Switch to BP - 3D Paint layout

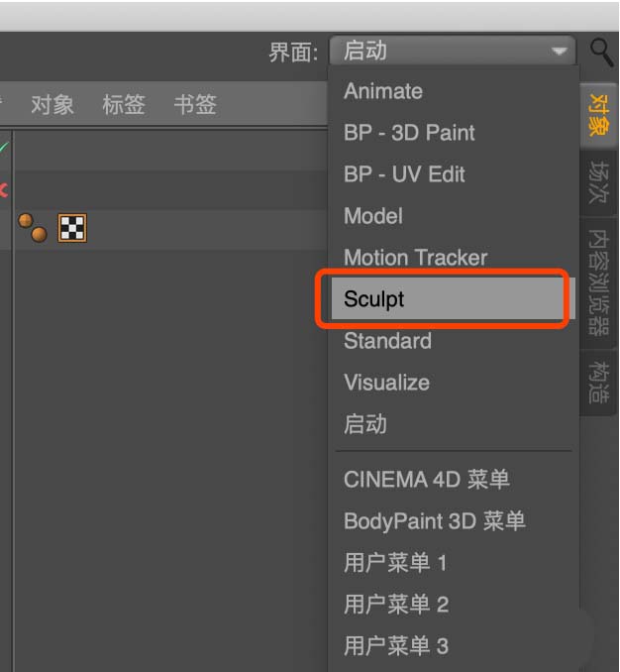409,133
